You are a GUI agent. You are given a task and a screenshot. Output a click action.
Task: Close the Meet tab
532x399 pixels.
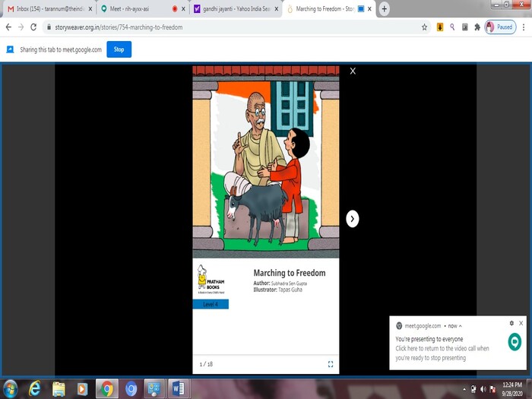184,9
